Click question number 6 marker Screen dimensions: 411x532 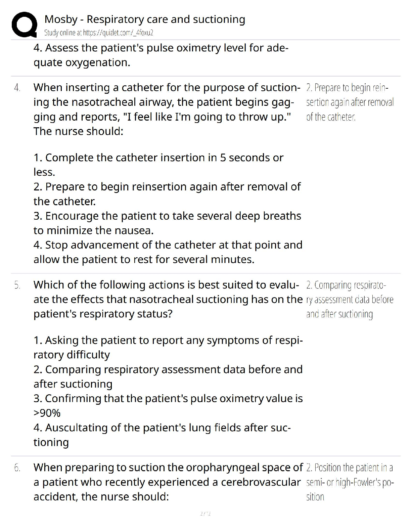pos(17,468)
